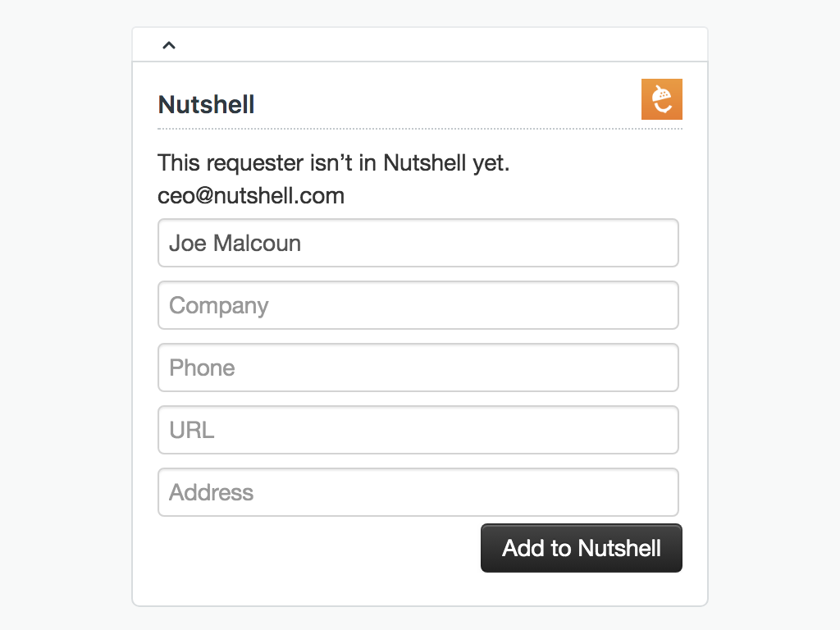Focus the name field containing Joe Malcoun

[418, 243]
